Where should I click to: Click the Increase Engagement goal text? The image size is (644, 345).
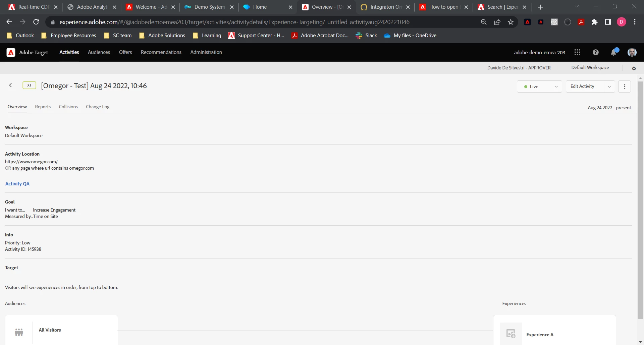point(54,210)
